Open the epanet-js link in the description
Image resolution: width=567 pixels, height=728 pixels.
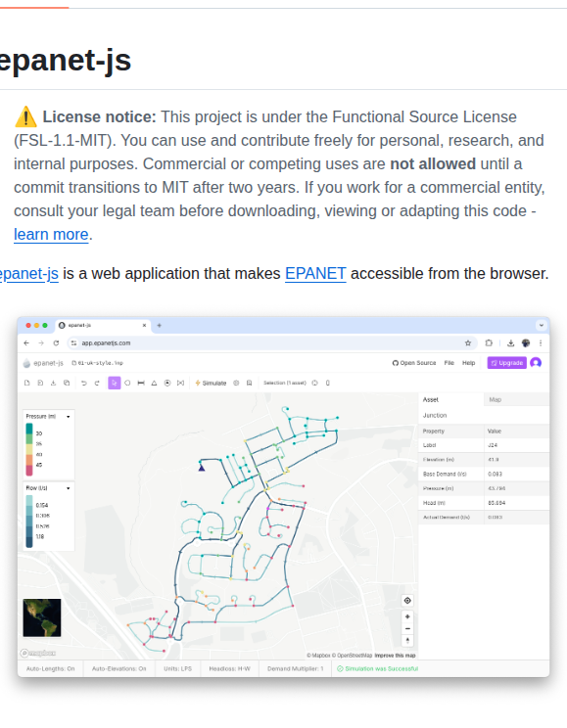[27, 273]
